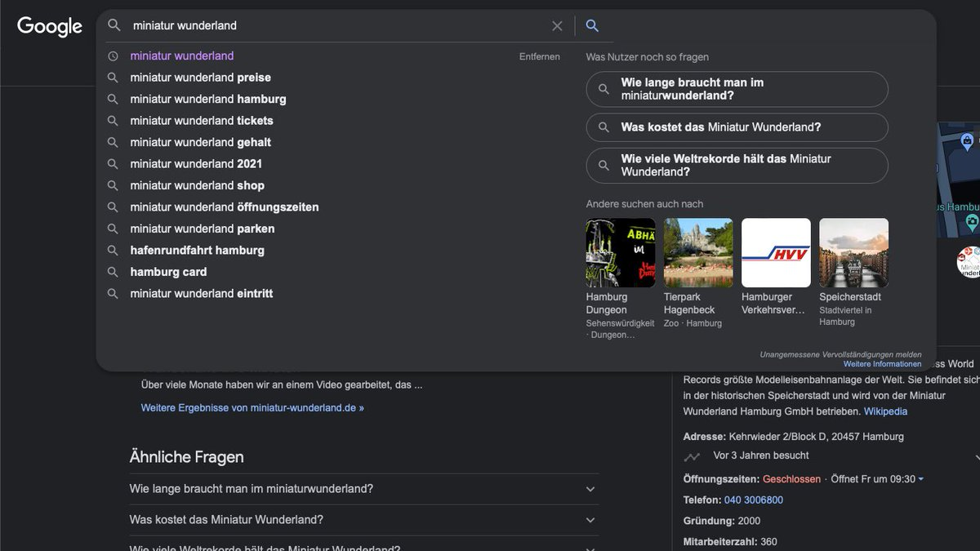
Task: Select the history suggestion 'miniatur wunderland'
Action: click(x=182, y=56)
